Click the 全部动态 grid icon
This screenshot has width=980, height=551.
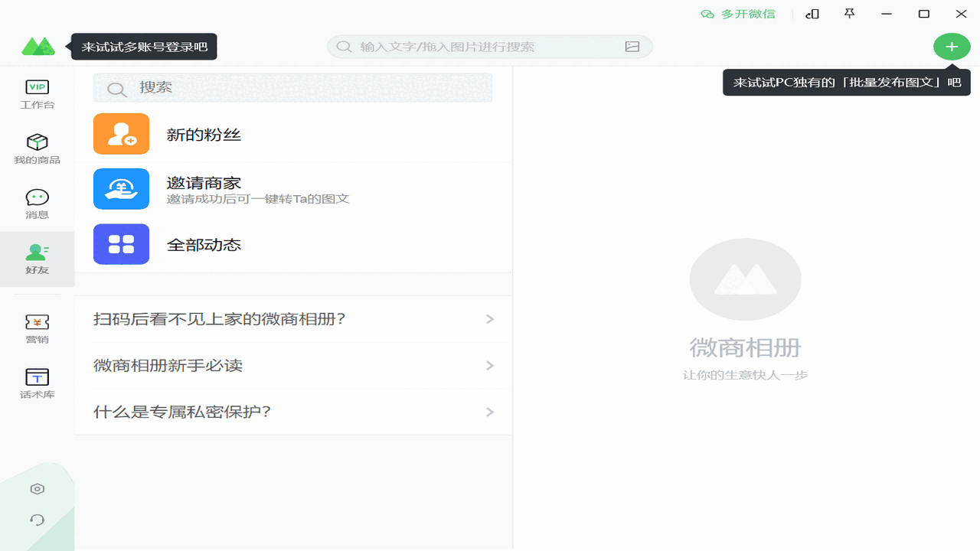[121, 243]
